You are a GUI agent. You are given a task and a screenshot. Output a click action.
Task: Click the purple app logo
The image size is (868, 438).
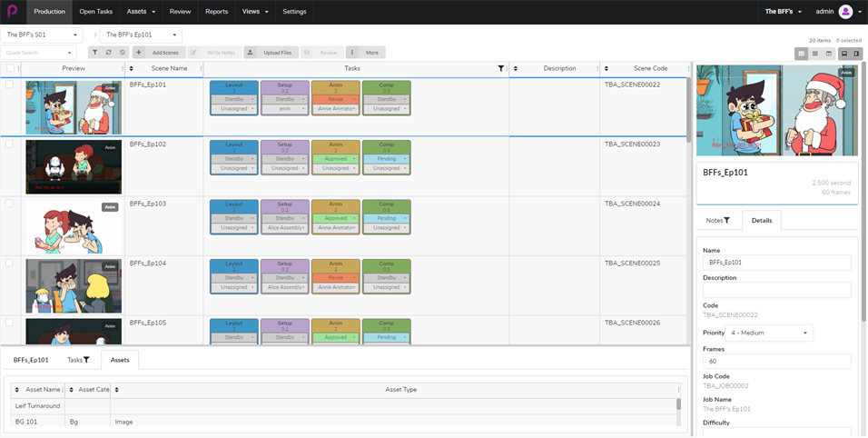coord(12,12)
